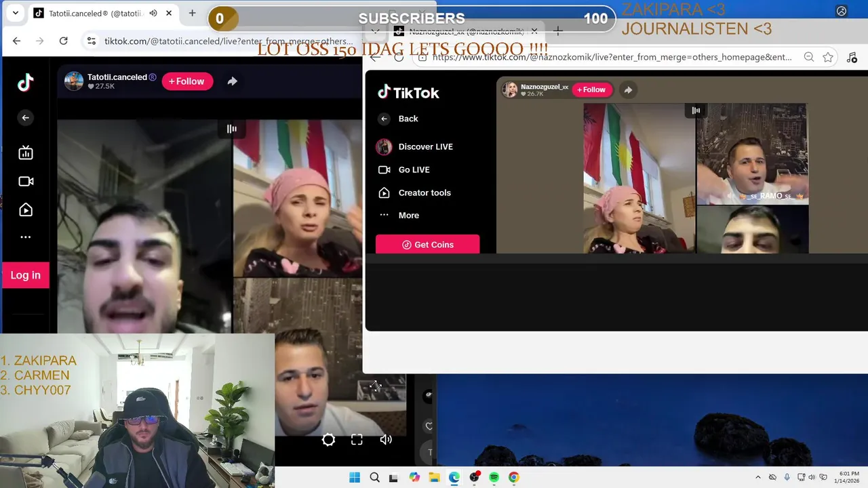The height and width of the screenshot is (488, 868).
Task: Launch Copilot from the taskbar
Action: (414, 477)
